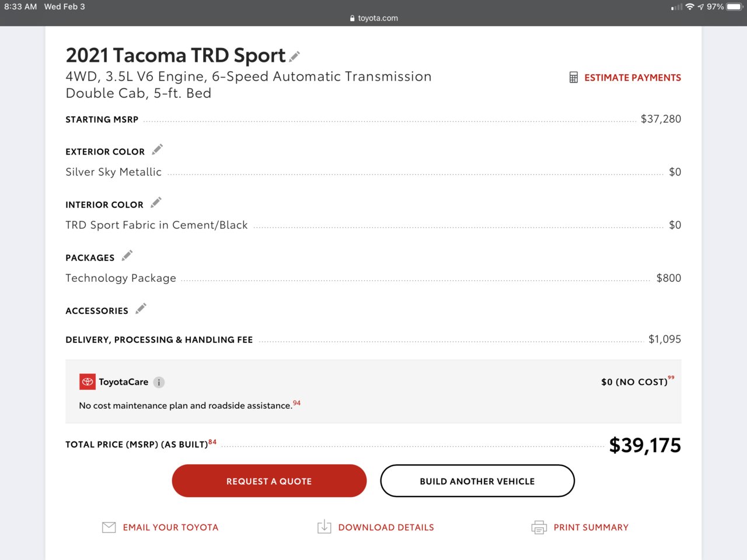Viewport: 747px width, 560px height.
Task: Click the Download Details link
Action: pos(386,527)
